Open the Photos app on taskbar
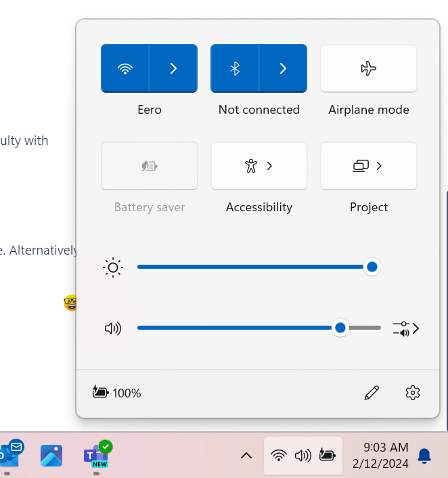 click(x=51, y=456)
